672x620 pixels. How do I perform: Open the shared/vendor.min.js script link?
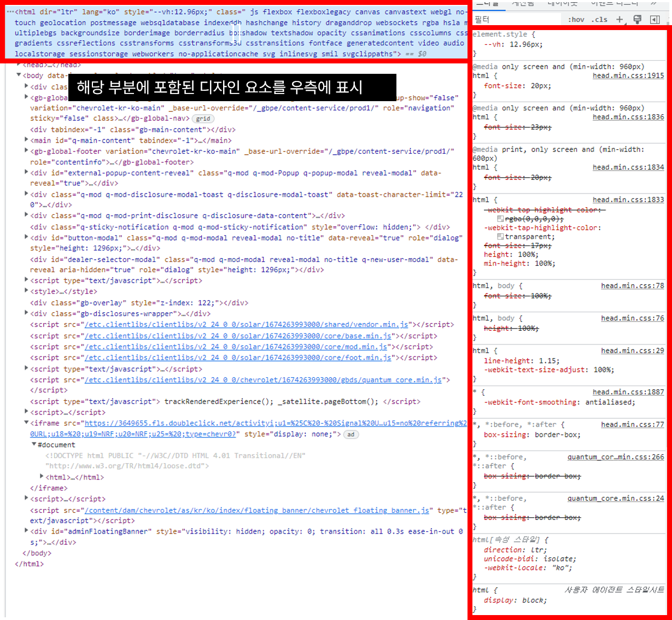(x=247, y=325)
